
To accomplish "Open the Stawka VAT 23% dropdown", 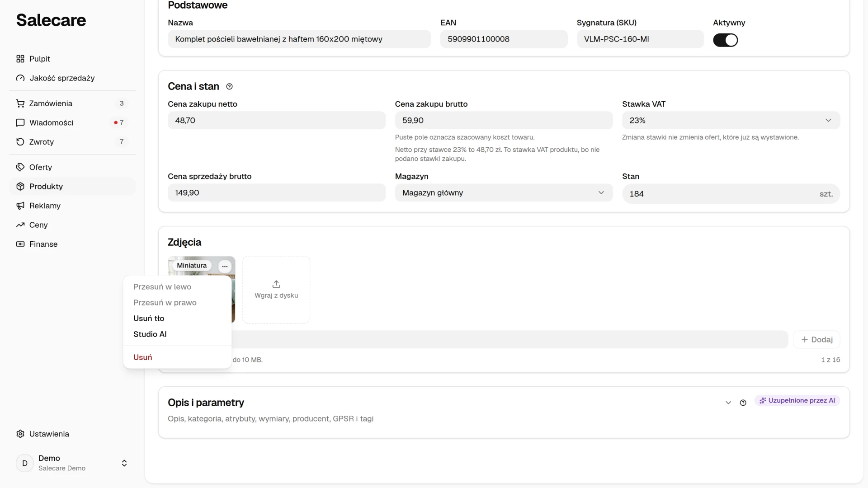I will click(731, 120).
